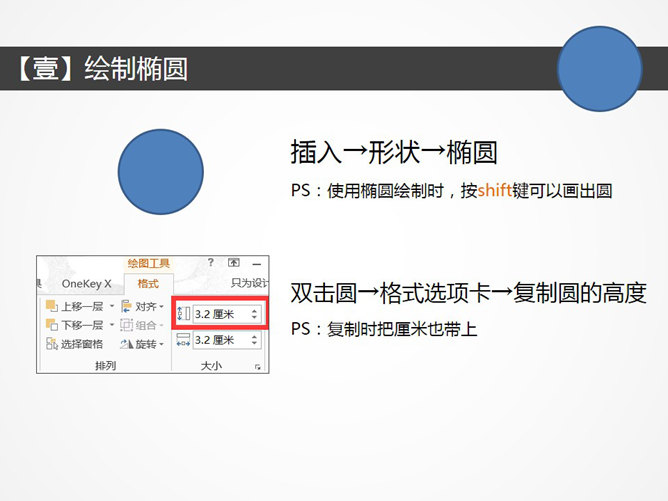Click the Ribbon Display Options icon

coord(232,262)
